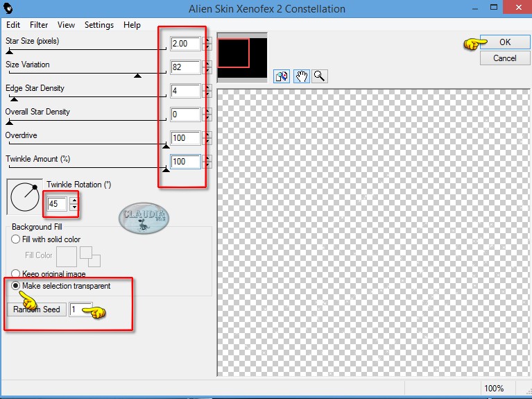Click the Edge Star Density slider handle
532x399 pixels.
pos(14,99)
